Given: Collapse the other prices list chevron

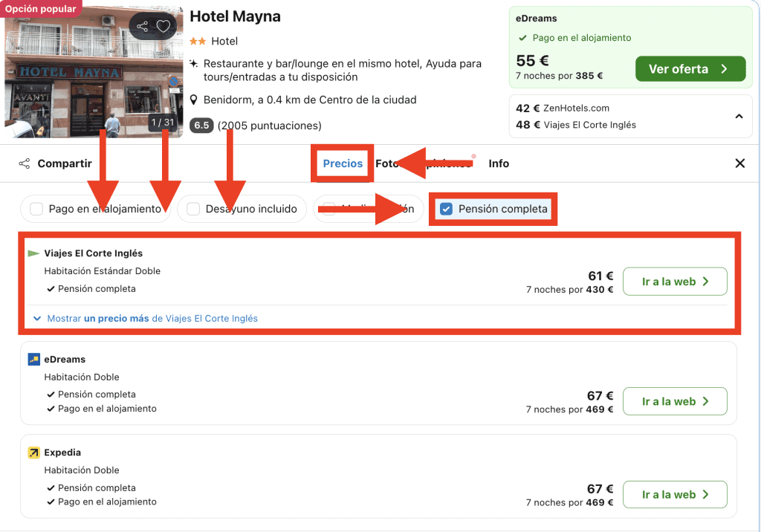Looking at the screenshot, I should [739, 116].
